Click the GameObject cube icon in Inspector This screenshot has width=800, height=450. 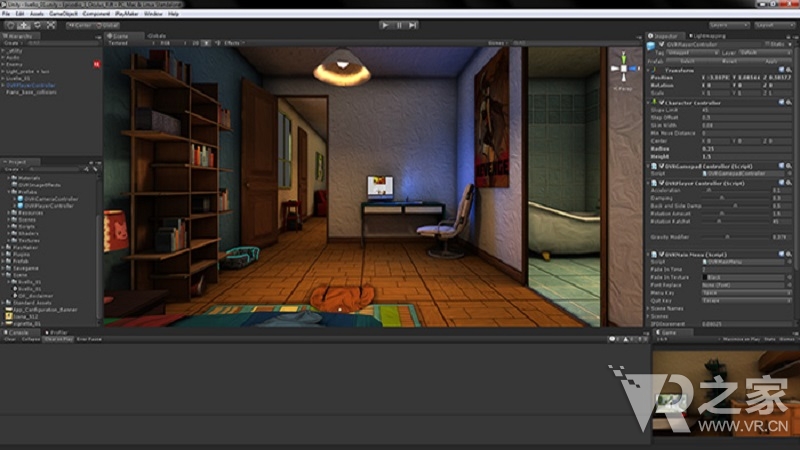point(651,46)
